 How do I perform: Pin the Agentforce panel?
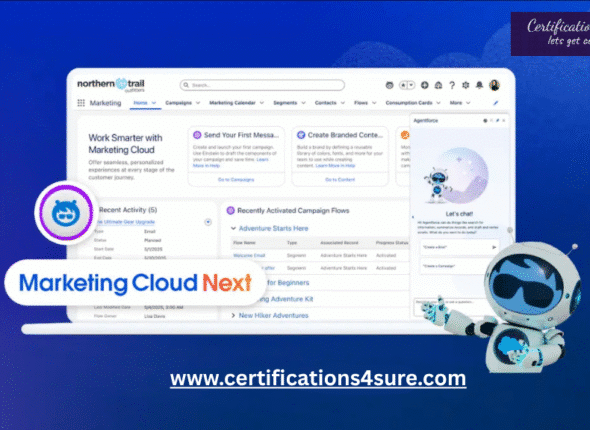pos(497,121)
